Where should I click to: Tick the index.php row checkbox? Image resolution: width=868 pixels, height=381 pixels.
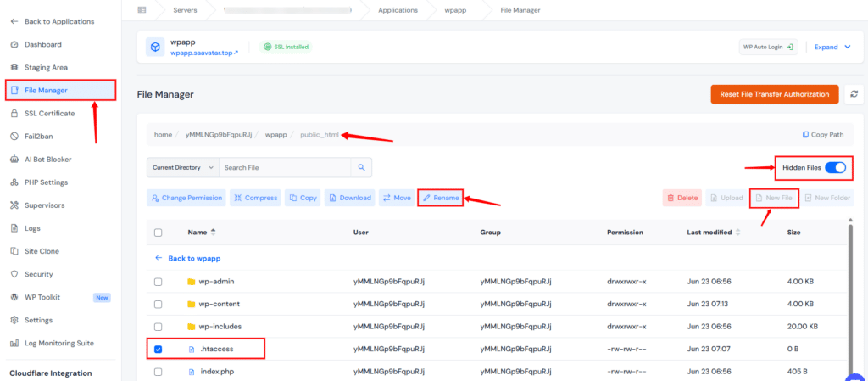point(159,372)
